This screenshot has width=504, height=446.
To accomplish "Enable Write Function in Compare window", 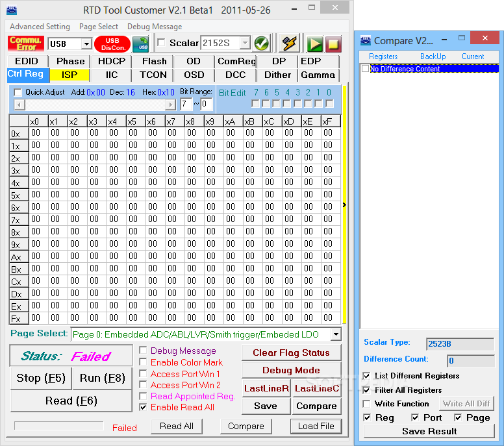I will [366, 404].
